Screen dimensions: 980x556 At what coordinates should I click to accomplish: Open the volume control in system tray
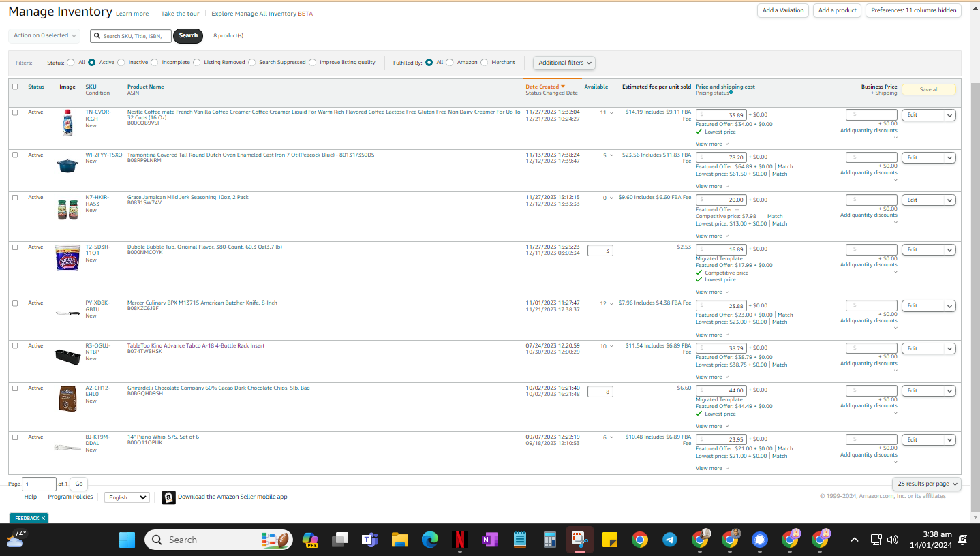(893, 540)
